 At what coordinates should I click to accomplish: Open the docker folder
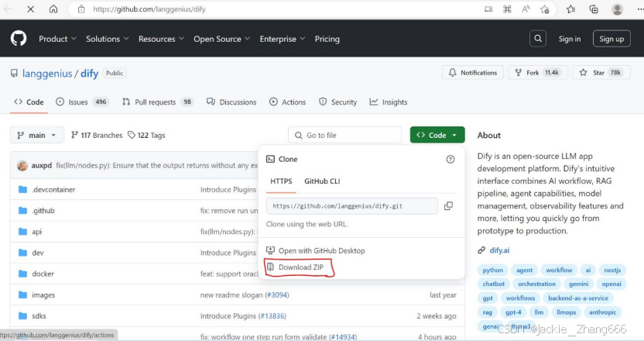click(43, 274)
